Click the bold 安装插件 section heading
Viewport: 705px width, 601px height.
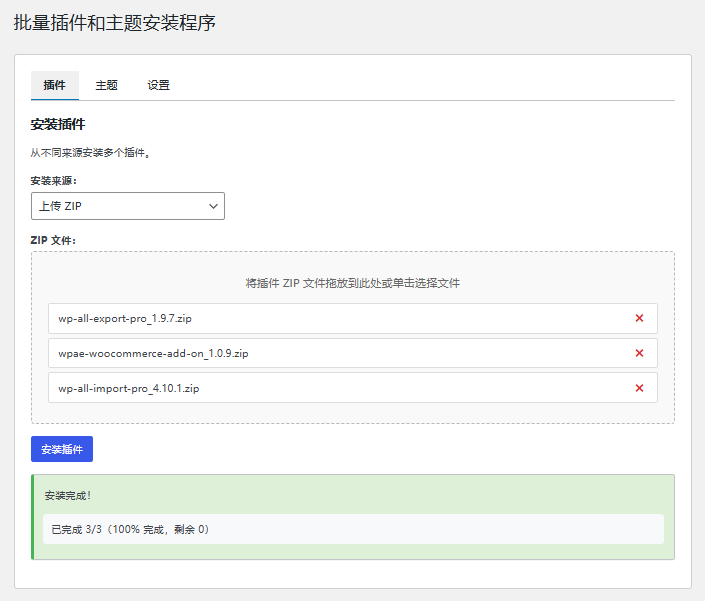point(58,125)
